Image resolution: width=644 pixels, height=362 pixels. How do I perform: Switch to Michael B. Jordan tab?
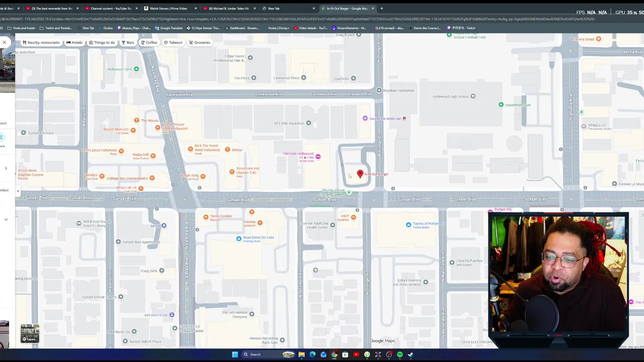point(228,8)
